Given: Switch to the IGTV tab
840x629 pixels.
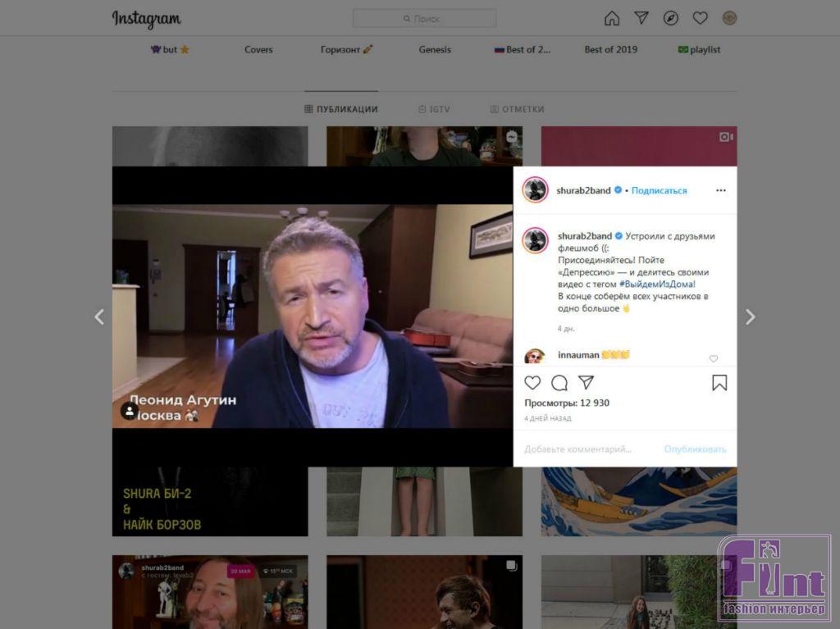Looking at the screenshot, I should coord(434,109).
